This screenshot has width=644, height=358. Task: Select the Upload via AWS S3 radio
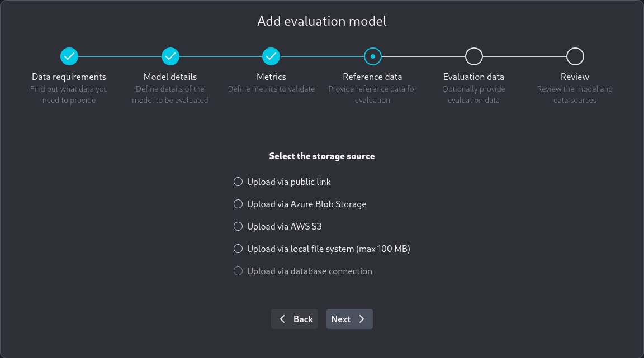coord(238,227)
